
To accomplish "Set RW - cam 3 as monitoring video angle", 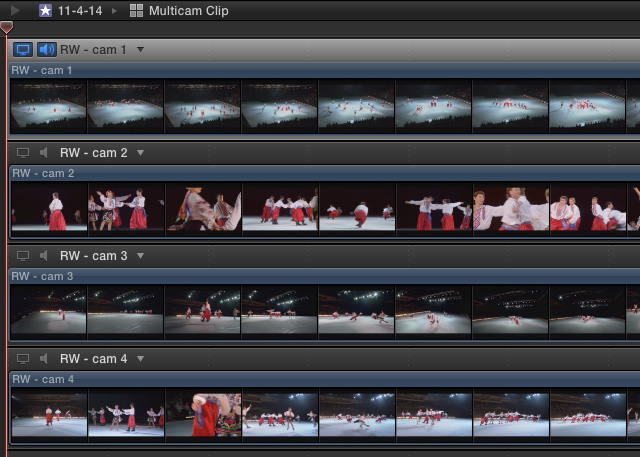I will (x=23, y=256).
